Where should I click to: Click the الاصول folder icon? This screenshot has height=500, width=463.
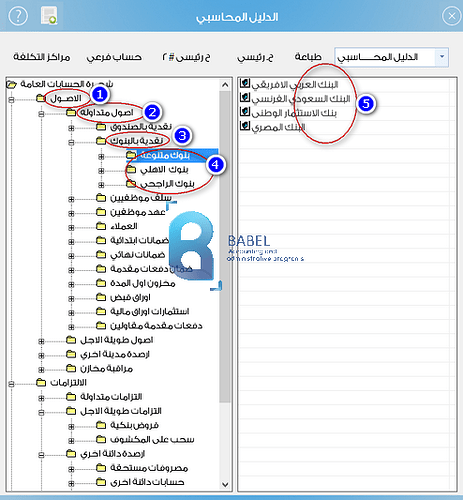(x=41, y=98)
